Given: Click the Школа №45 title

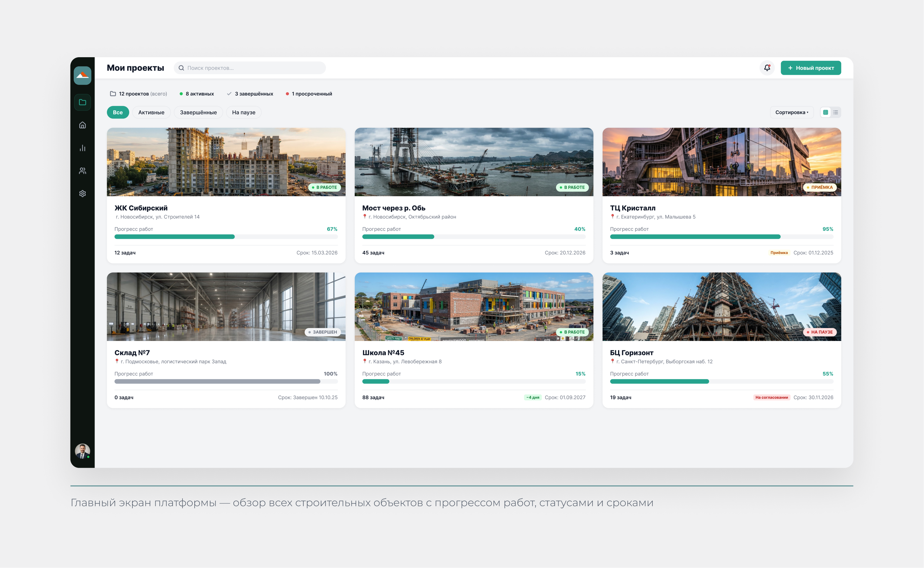Looking at the screenshot, I should point(383,353).
